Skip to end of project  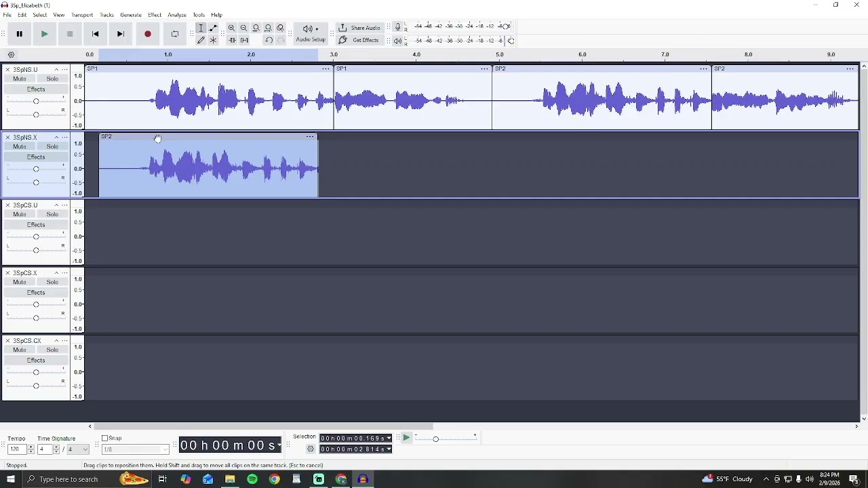click(121, 34)
